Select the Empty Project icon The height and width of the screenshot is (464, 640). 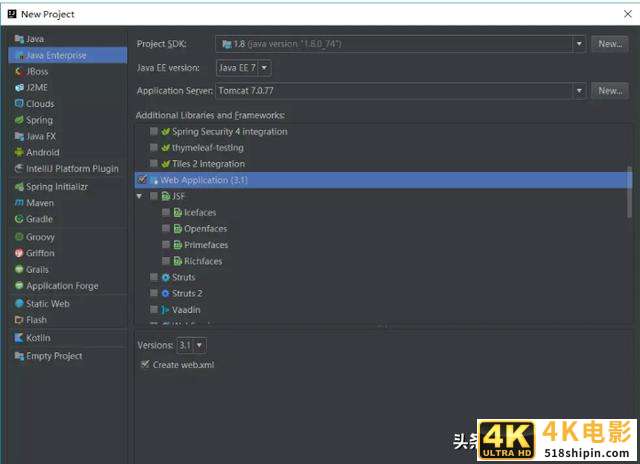[x=19, y=356]
